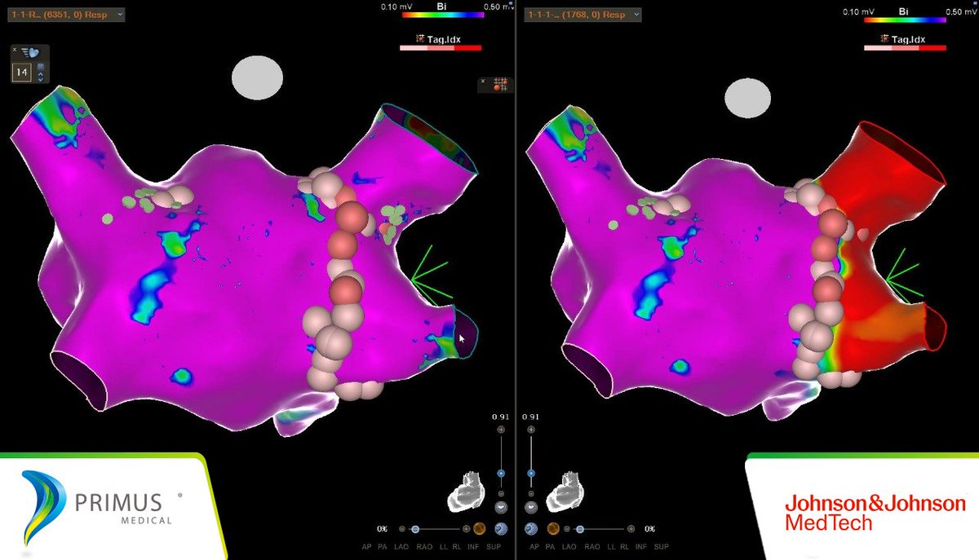The width and height of the screenshot is (979, 560).
Task: Click the gray heart button in left view
Action: [x=501, y=508]
